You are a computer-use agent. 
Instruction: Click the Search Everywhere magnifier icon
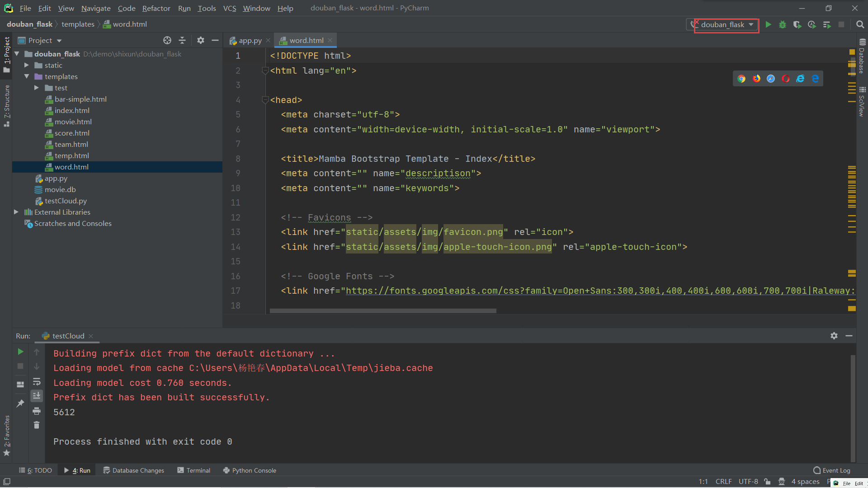860,25
